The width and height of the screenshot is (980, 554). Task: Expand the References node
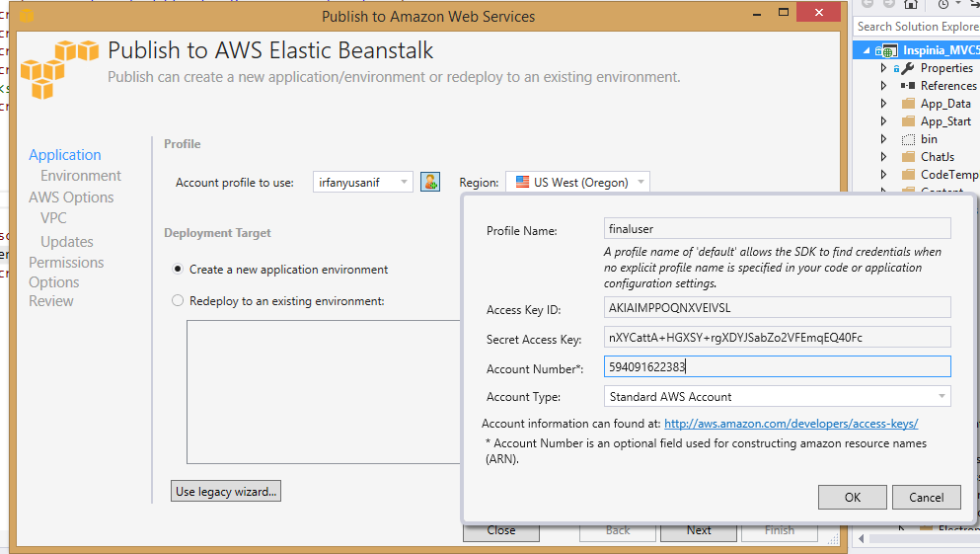click(883, 85)
